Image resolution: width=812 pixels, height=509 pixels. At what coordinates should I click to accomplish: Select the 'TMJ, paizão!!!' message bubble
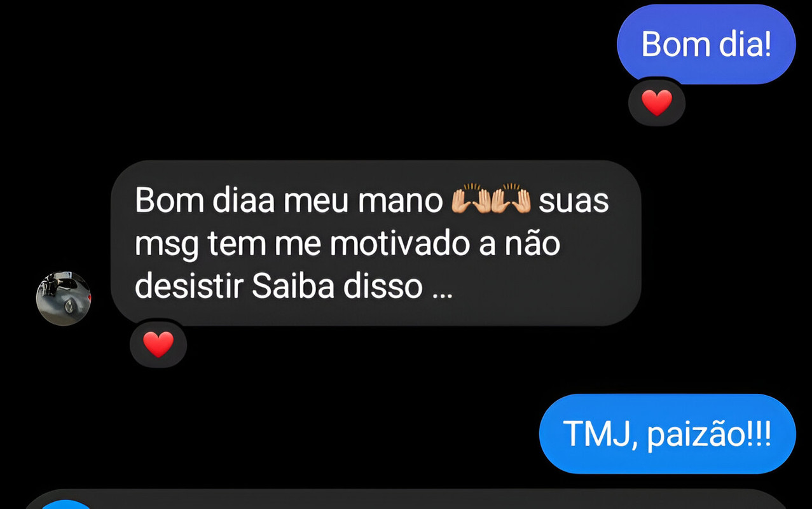pyautogui.click(x=667, y=434)
